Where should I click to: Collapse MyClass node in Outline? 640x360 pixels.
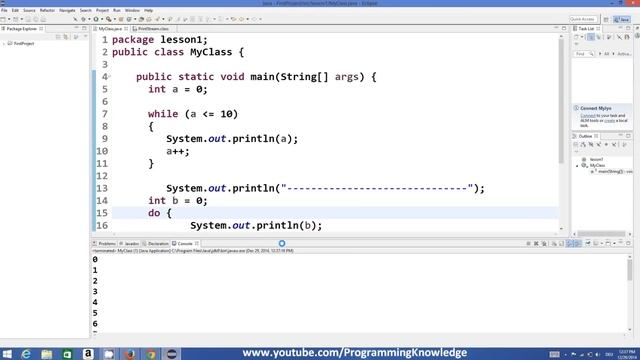(578, 166)
